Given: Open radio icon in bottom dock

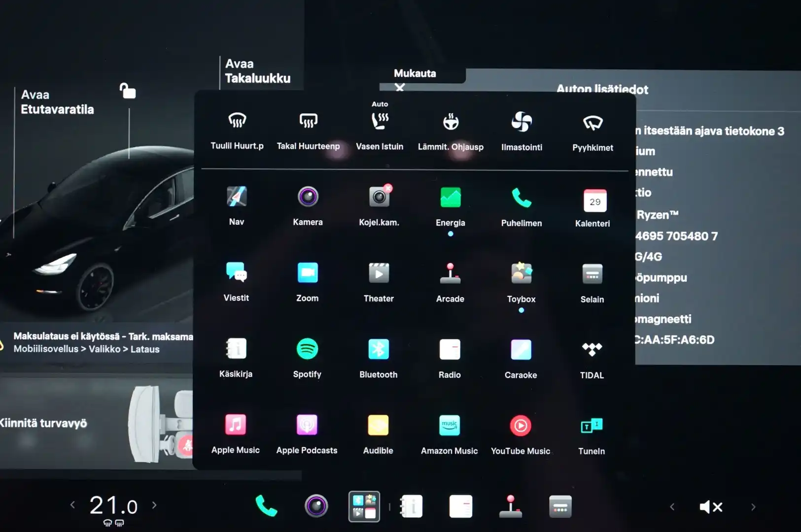Looking at the screenshot, I should 461,506.
